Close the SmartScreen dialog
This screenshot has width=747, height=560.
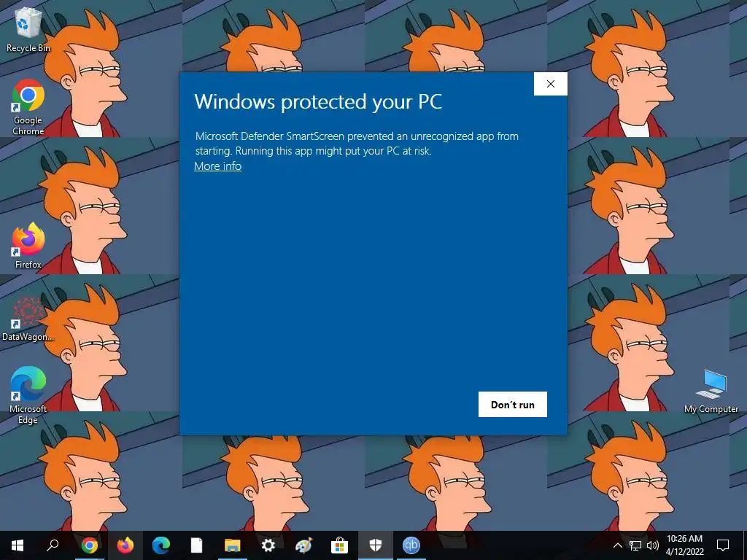pyautogui.click(x=551, y=84)
